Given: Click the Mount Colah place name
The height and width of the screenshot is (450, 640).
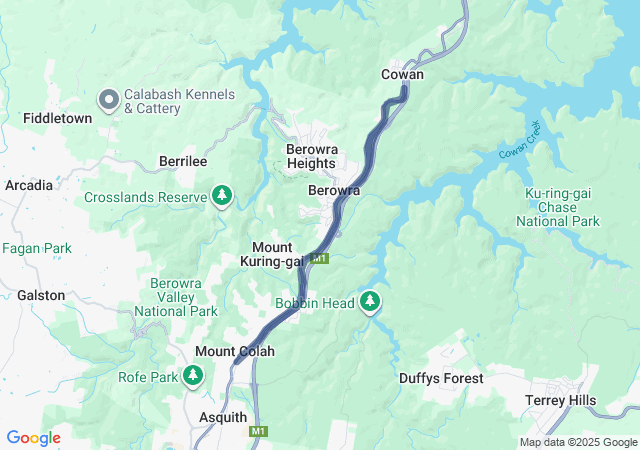Looking at the screenshot, I should tap(235, 351).
